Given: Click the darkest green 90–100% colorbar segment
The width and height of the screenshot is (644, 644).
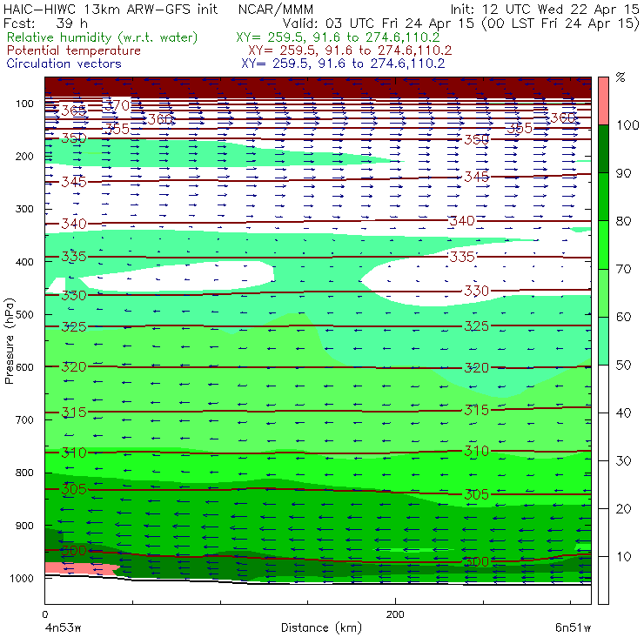Looking at the screenshot, I should (x=603, y=149).
